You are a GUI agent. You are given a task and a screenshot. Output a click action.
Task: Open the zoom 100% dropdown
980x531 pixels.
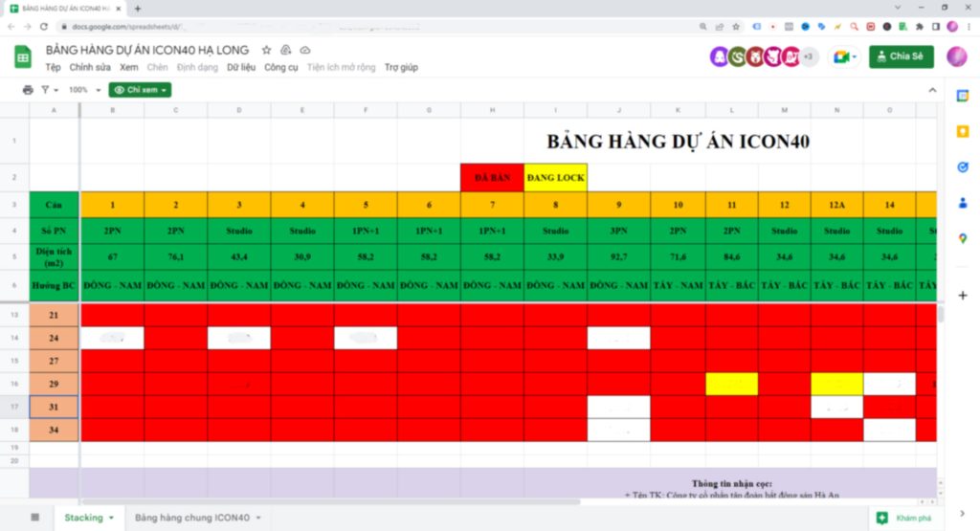[x=84, y=90]
